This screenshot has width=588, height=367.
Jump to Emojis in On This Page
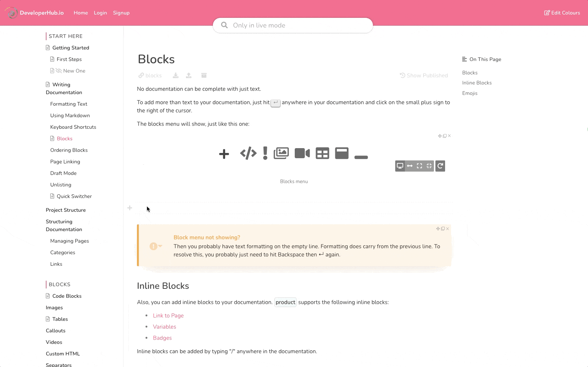pos(470,93)
